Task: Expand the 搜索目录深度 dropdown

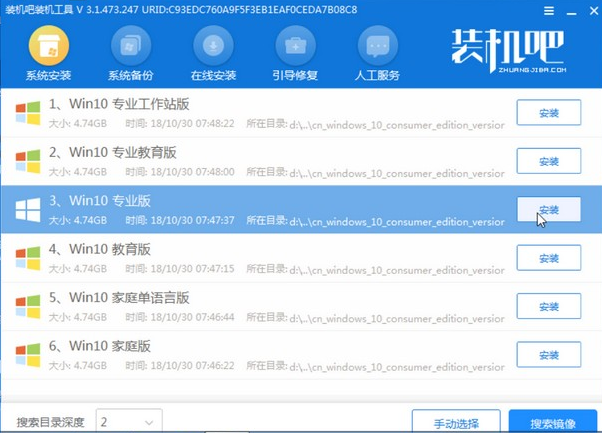Action: tap(128, 420)
